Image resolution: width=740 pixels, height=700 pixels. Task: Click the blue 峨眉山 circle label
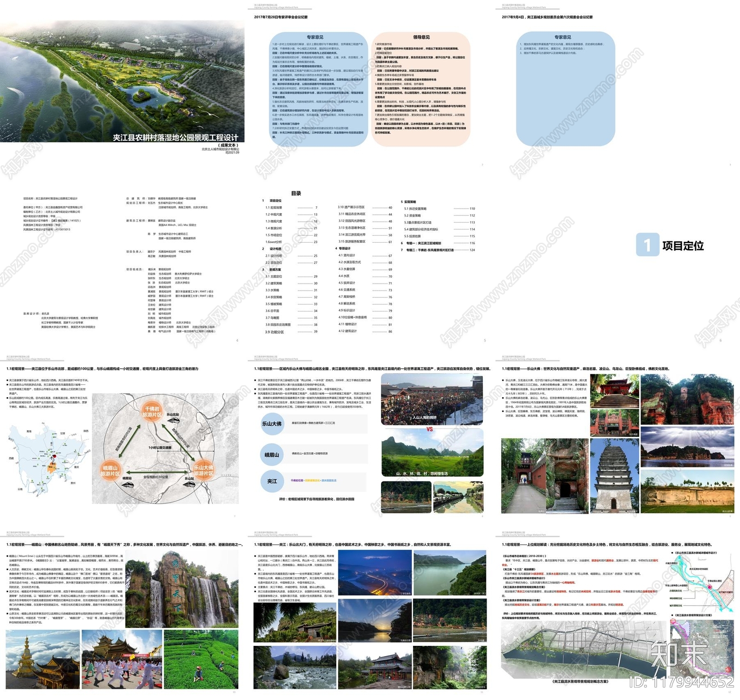272,454
